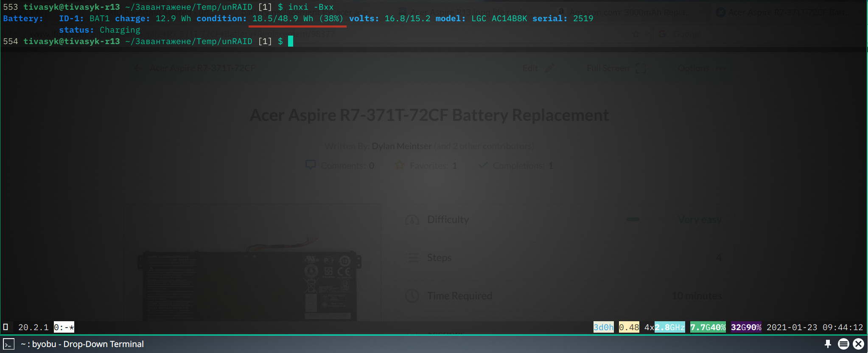The width and height of the screenshot is (868, 353).
Task: In the browser, open the Options menu
Action: (702, 68)
